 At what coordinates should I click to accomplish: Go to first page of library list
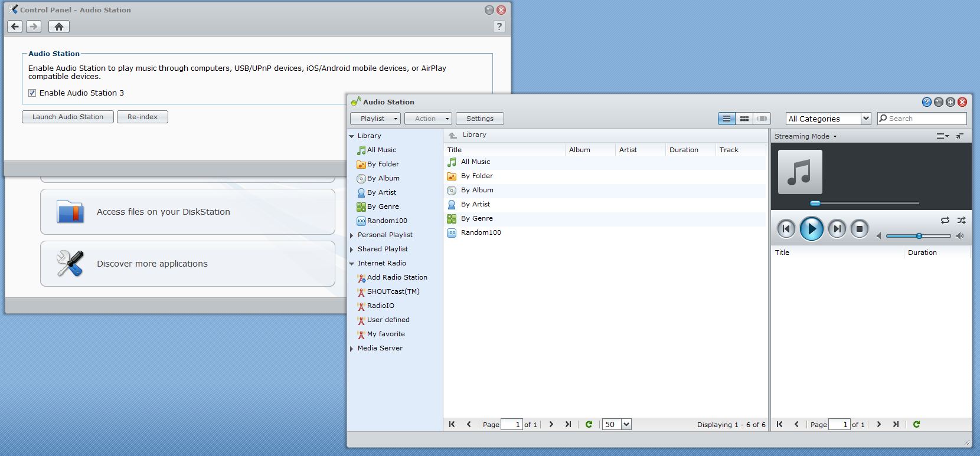pyautogui.click(x=452, y=424)
